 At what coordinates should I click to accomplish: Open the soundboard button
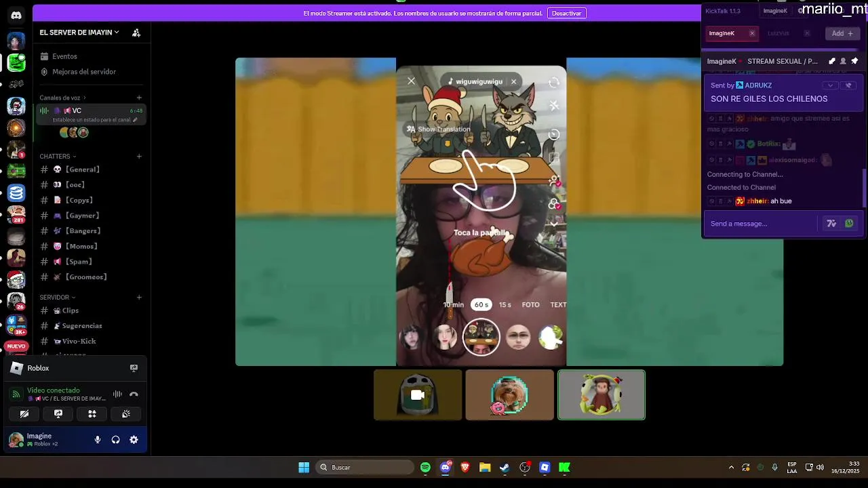126,414
